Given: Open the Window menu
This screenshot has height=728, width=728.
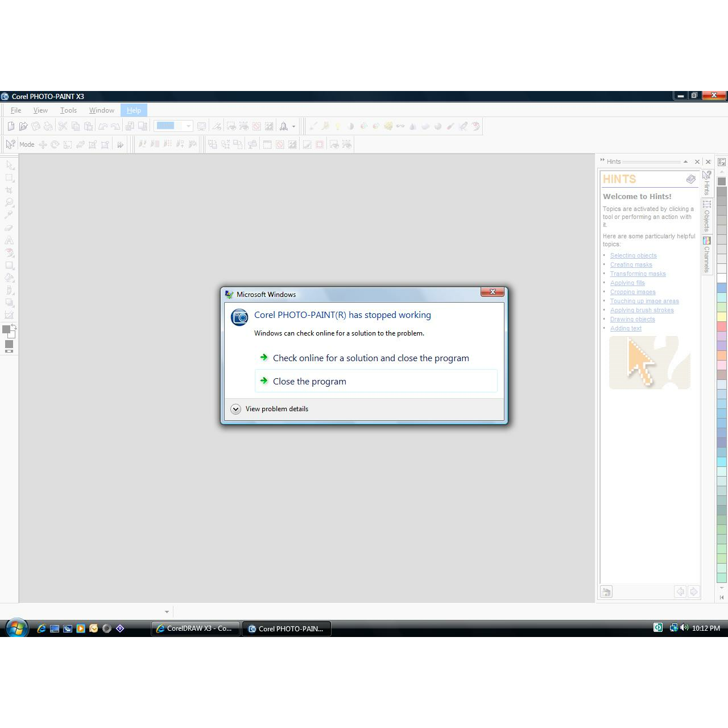Looking at the screenshot, I should (x=101, y=110).
